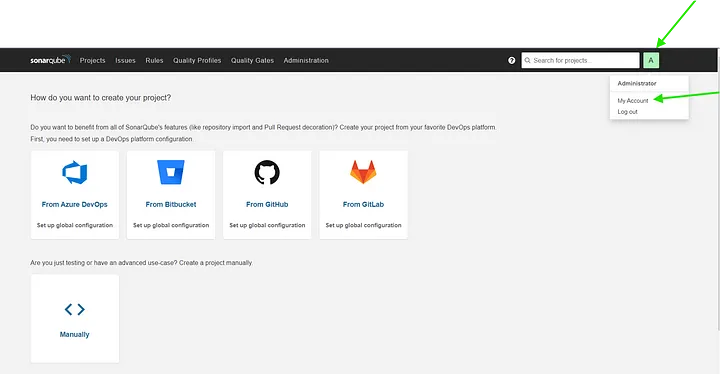Screen dimensions: 720x374
Task: Click the Azure DevOps logo icon
Action: click(74, 172)
